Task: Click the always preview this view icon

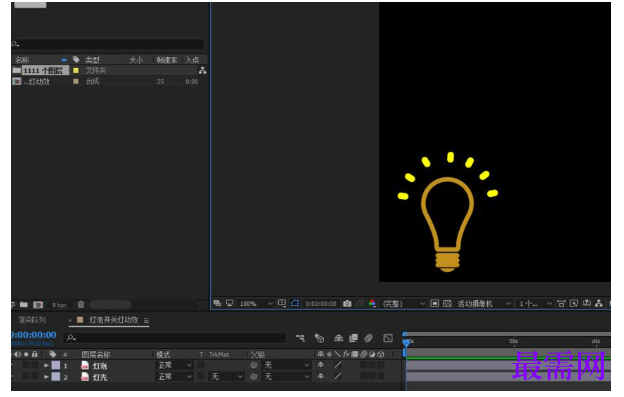Action: [x=217, y=303]
